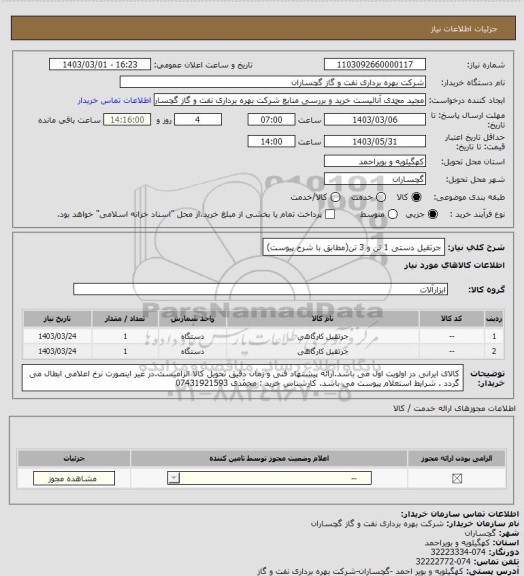
Task: Click phone number 32222772-074
Action: pos(443,561)
